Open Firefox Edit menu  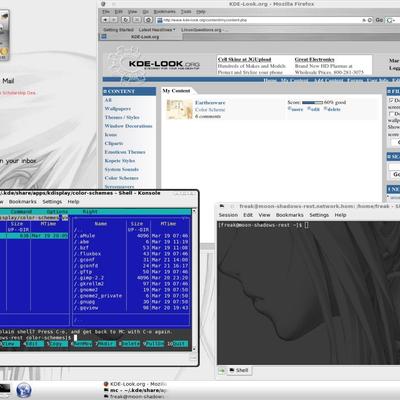[119, 12]
